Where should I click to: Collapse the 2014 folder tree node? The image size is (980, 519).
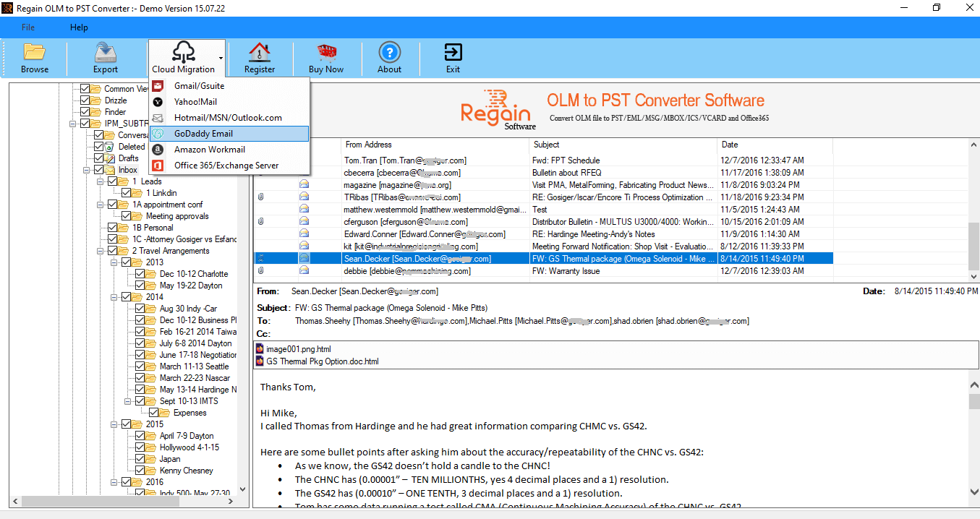coord(114,297)
